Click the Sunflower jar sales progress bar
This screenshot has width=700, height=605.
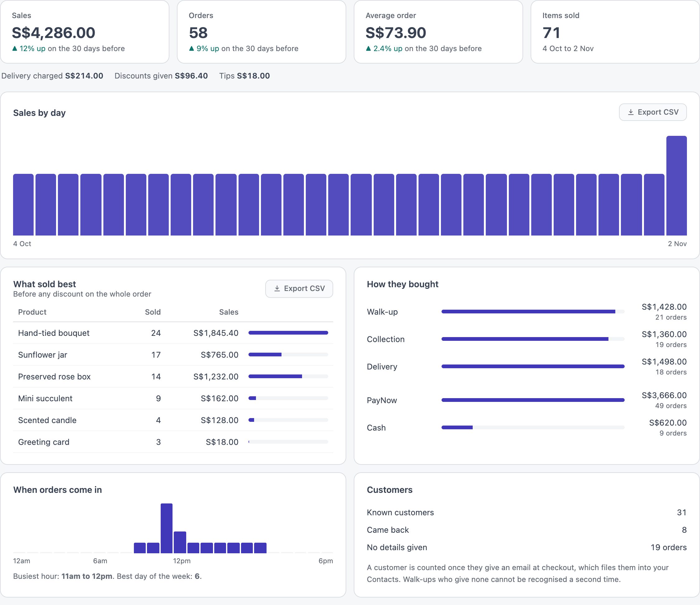click(x=288, y=355)
